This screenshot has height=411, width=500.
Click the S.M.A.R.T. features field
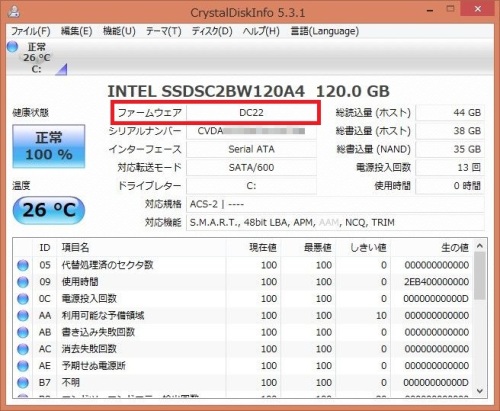click(x=335, y=222)
